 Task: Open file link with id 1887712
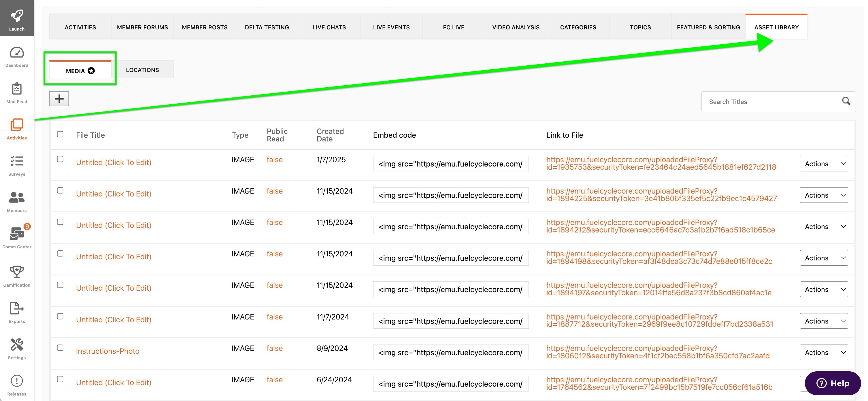659,321
